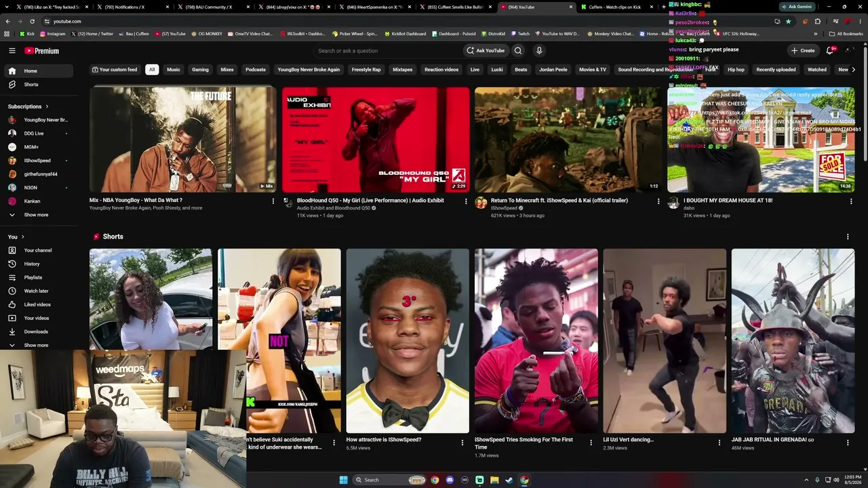The image size is (868, 488).
Task: Play the Return To Minecraft trailer thumbnail
Action: point(568,140)
